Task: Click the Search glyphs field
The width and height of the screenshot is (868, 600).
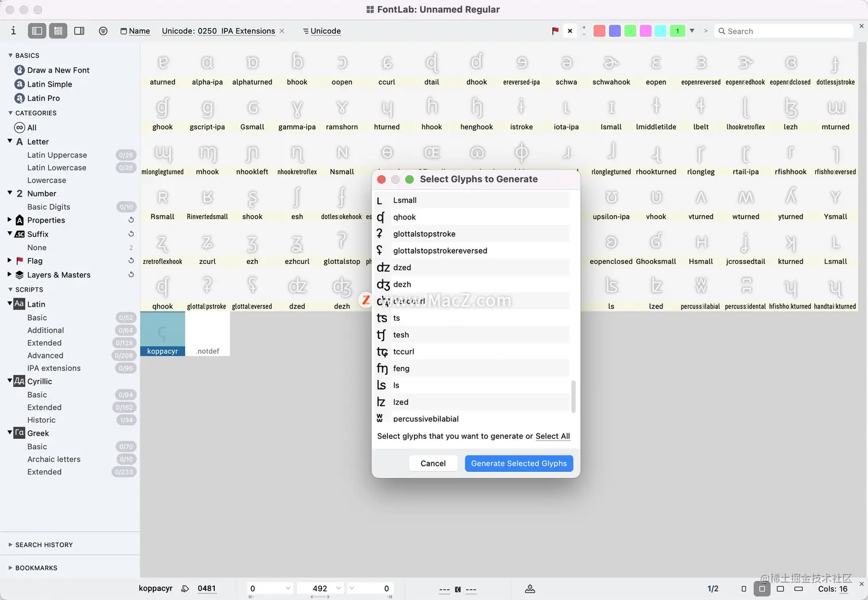Action: pos(784,31)
